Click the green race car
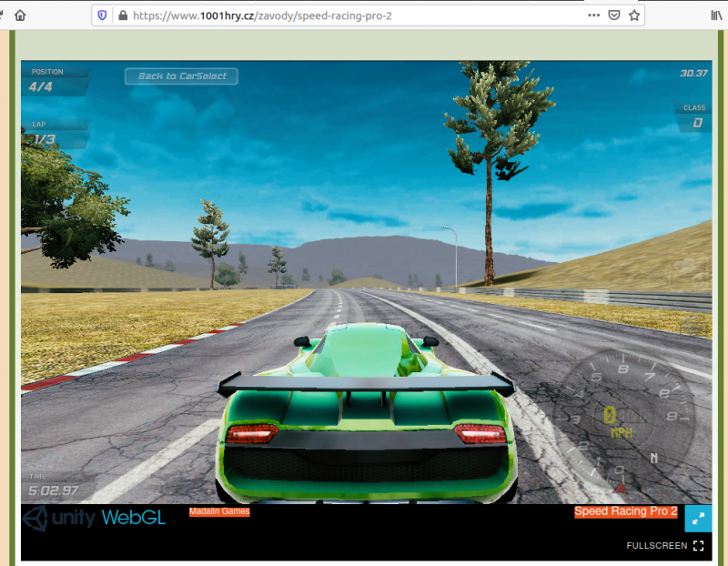 pyautogui.click(x=367, y=413)
